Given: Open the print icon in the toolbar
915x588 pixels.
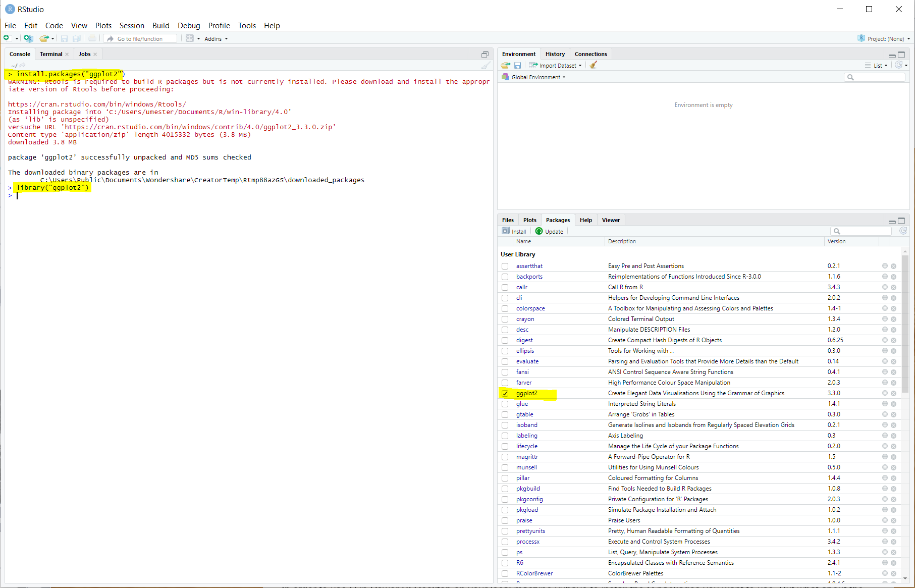Looking at the screenshot, I should (92, 38).
